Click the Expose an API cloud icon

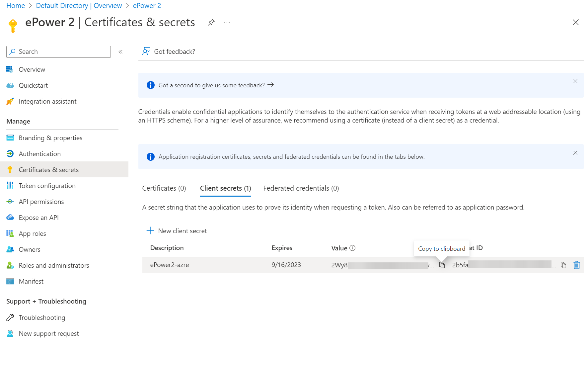click(10, 218)
